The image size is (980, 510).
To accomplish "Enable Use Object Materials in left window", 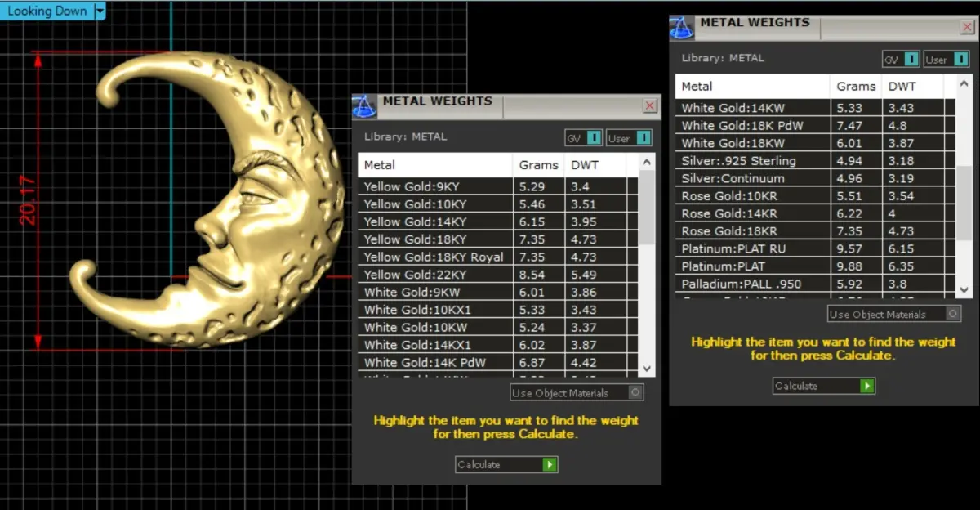I will click(x=577, y=393).
